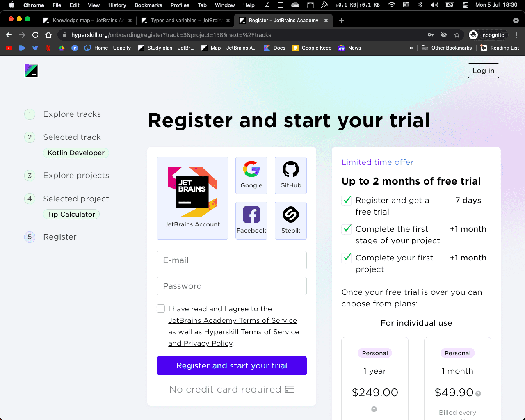
Task: Open the Bookmarks menu
Action: [x=148, y=5]
